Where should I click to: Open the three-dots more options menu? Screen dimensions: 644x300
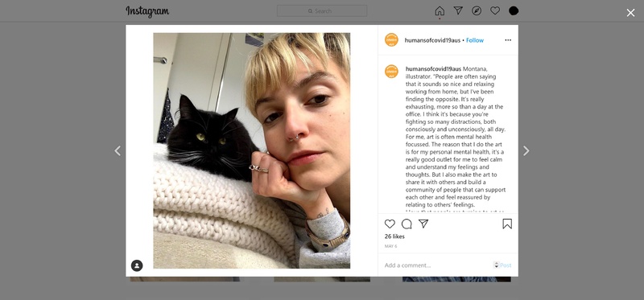pos(508,40)
